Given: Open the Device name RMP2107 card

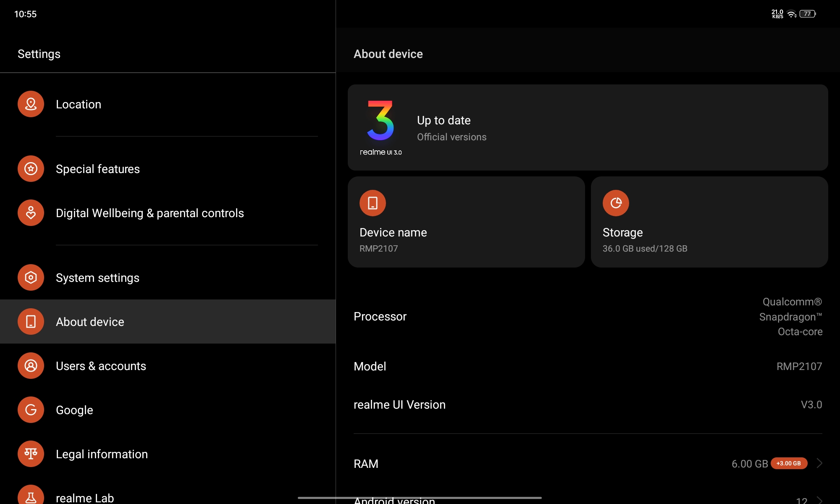Looking at the screenshot, I should [x=466, y=222].
